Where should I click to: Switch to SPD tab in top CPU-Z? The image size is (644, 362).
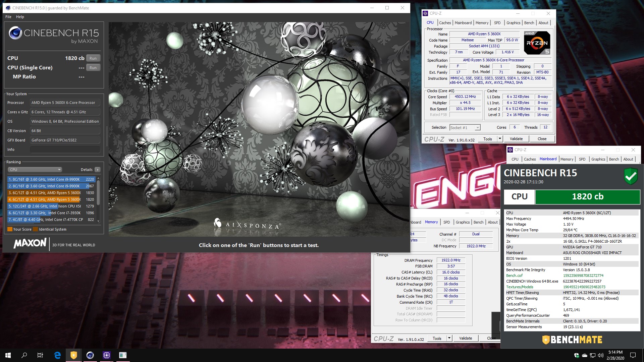[497, 23]
